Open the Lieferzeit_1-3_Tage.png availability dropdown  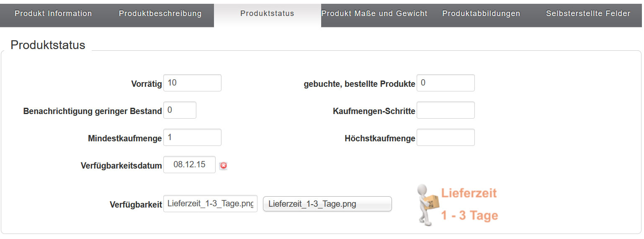pos(327,204)
